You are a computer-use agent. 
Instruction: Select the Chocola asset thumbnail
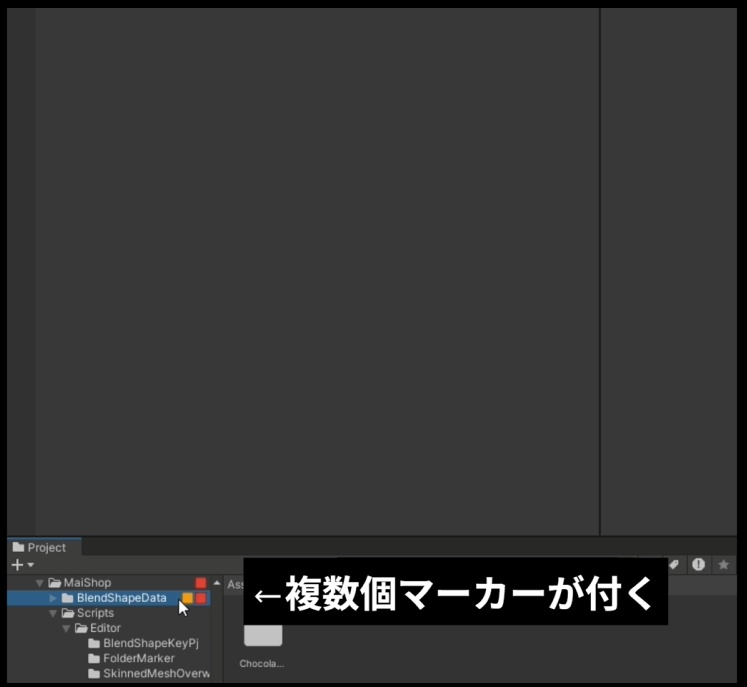point(263,635)
